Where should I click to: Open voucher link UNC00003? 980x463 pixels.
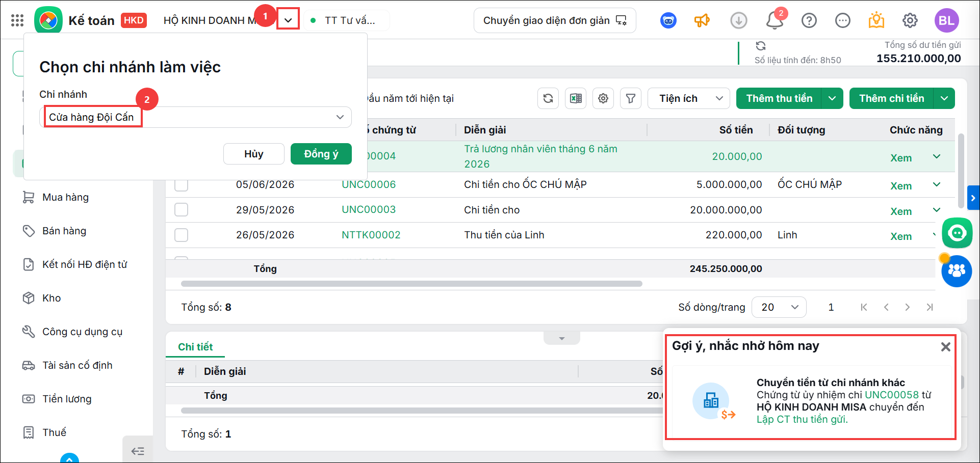(x=369, y=209)
